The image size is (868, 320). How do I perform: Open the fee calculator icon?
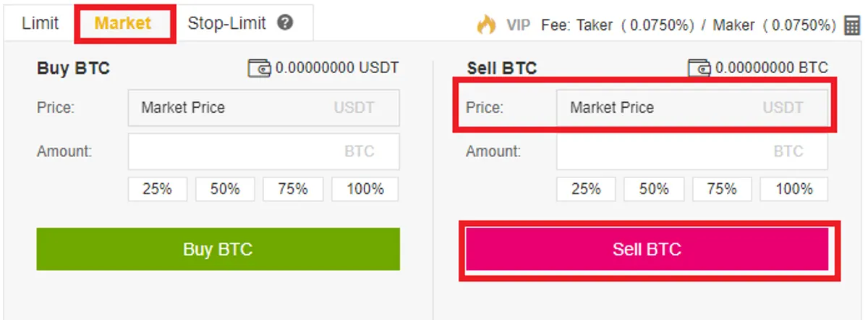point(851,25)
